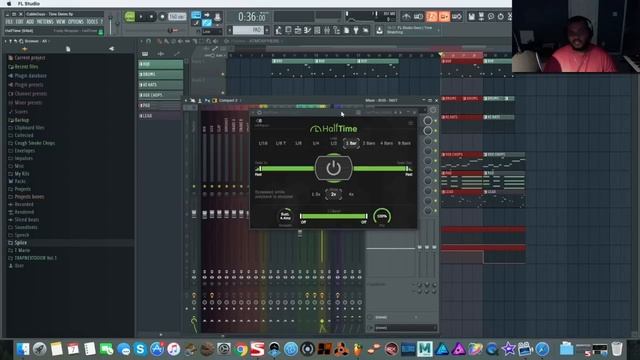Open the HalfTime hamburger menu
The image size is (640, 360).
pos(411,122)
